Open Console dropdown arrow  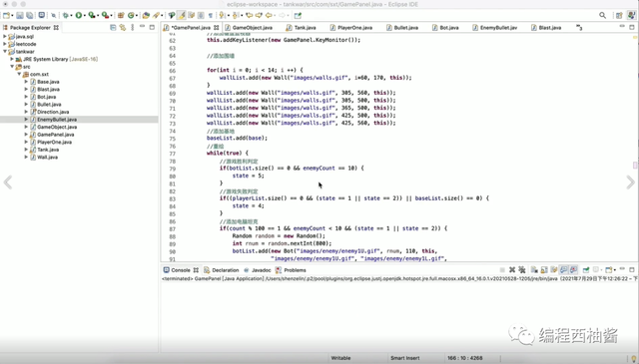click(x=615, y=270)
